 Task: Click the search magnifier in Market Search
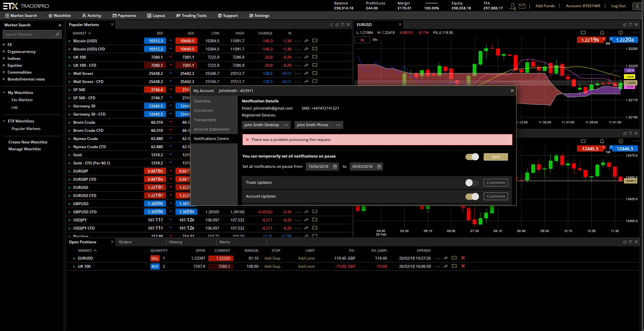point(57,34)
